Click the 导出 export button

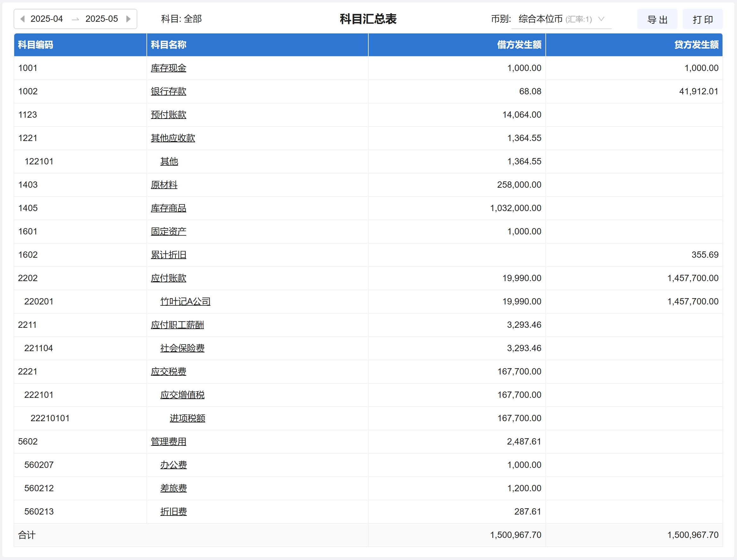pyautogui.click(x=657, y=19)
